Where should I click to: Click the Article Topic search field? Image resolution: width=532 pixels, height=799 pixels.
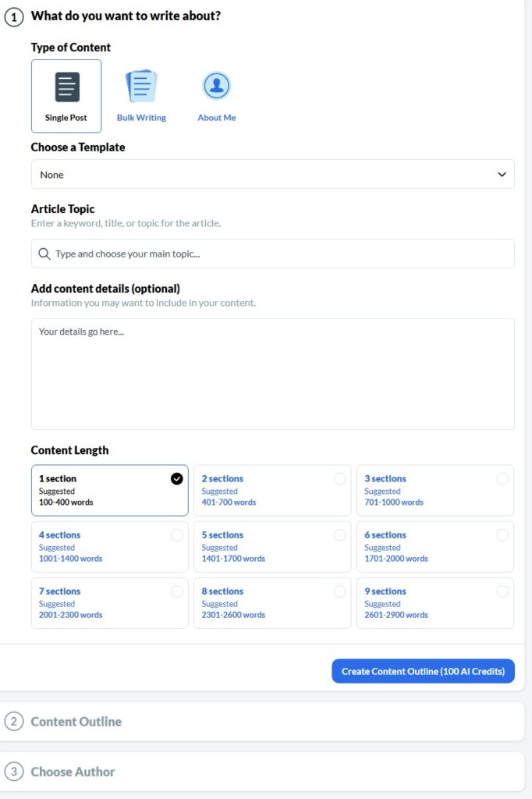(281, 254)
